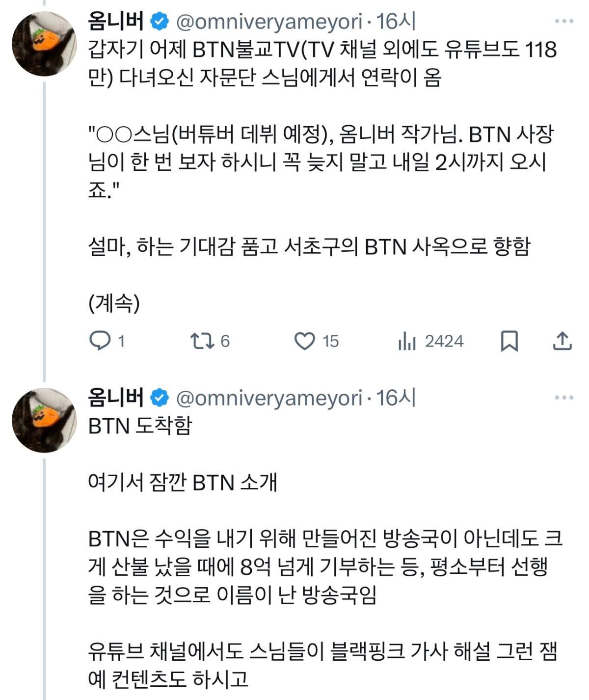Click the verified badge on second tweet
The width and height of the screenshot is (589, 700).
pyautogui.click(x=159, y=398)
